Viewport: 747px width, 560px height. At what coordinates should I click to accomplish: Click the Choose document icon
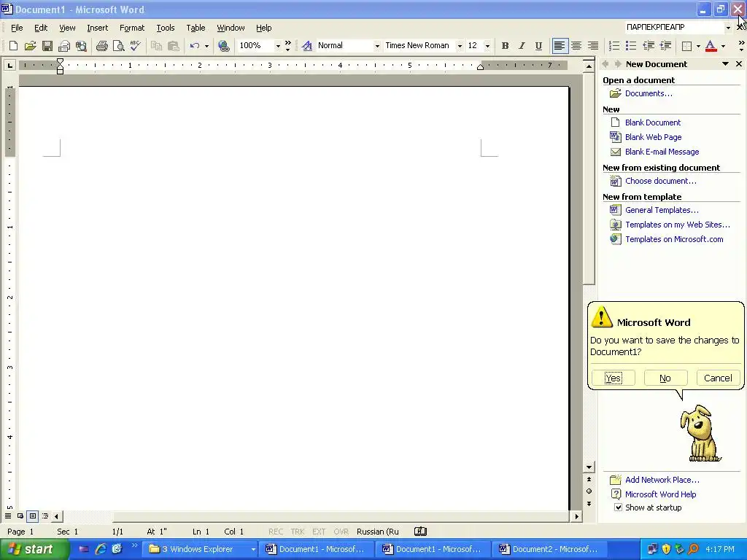616,181
